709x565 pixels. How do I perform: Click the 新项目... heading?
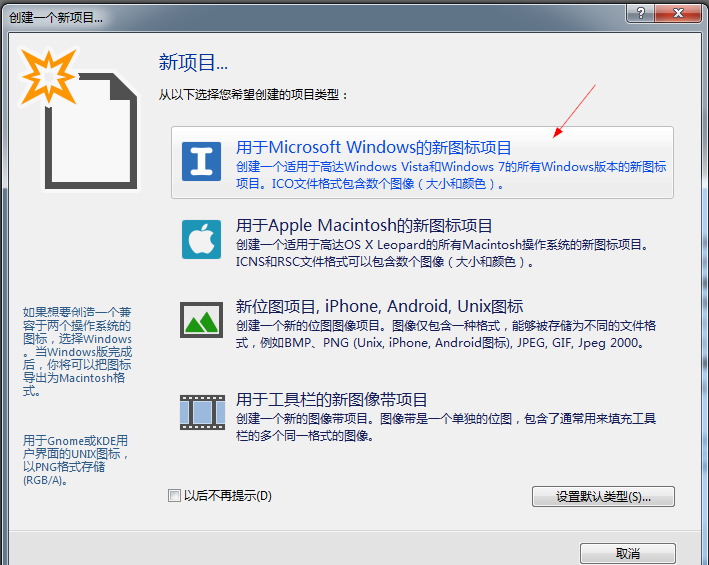(193, 62)
